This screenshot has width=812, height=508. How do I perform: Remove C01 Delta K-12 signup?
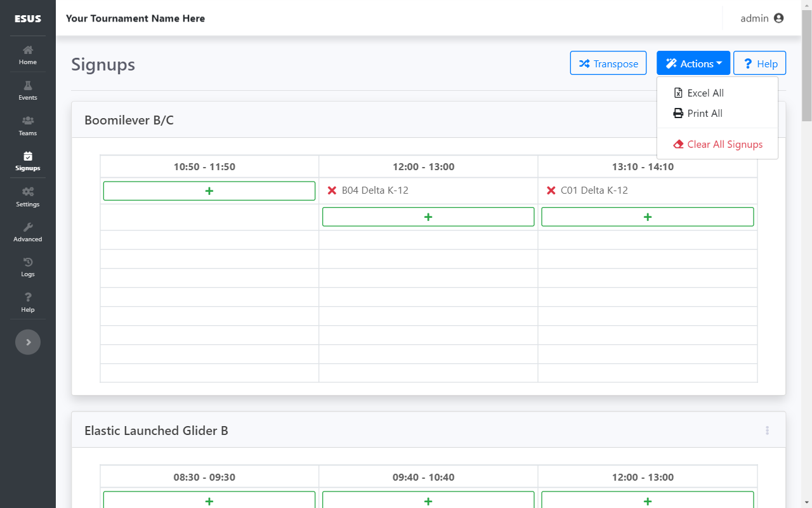tap(551, 190)
